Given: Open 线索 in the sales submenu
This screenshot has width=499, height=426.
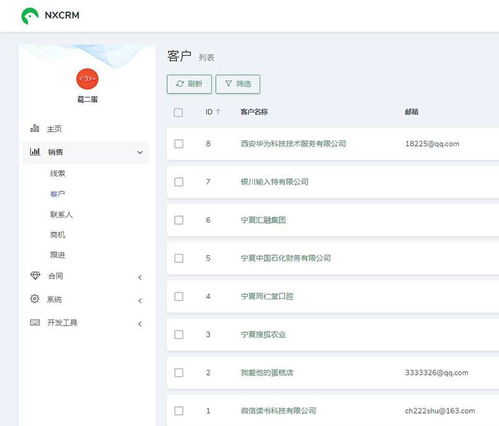Looking at the screenshot, I should coord(57,173).
